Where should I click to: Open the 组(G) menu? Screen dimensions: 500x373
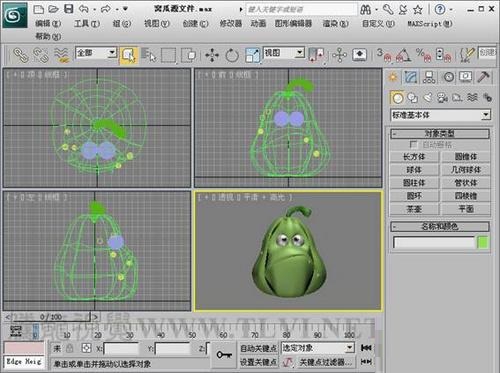coord(122,24)
